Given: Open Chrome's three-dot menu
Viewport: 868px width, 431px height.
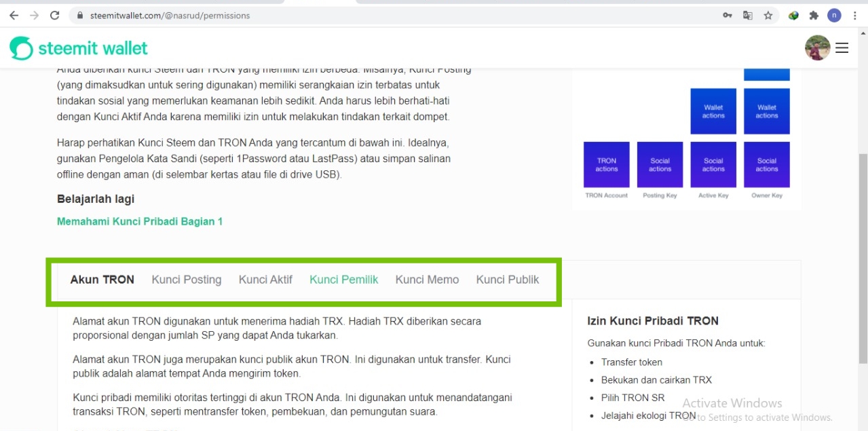Looking at the screenshot, I should tap(855, 16).
